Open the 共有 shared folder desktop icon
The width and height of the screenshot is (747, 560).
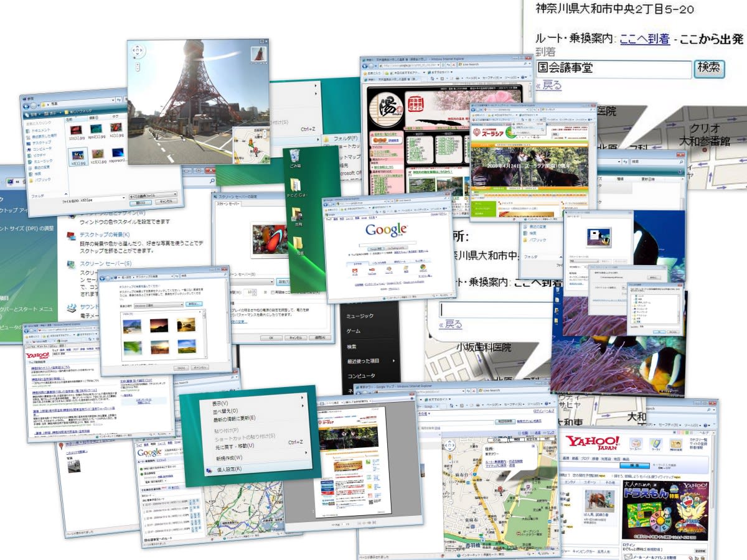click(x=298, y=216)
